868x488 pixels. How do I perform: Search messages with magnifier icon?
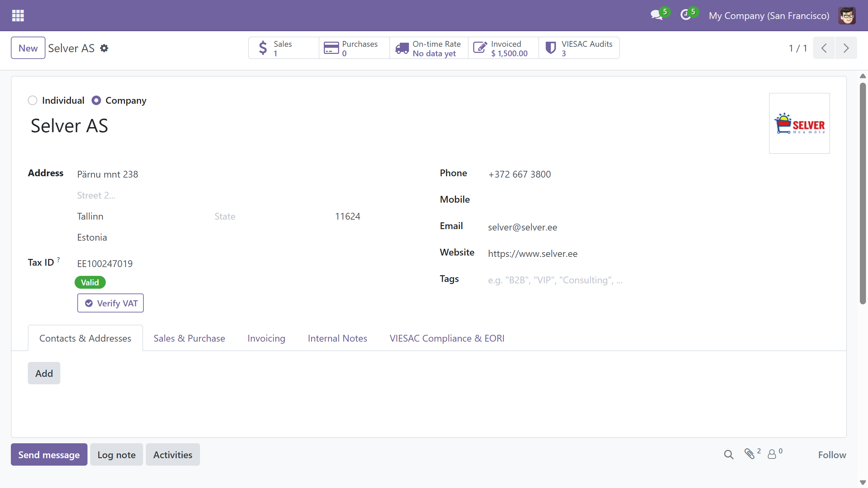(729, 454)
